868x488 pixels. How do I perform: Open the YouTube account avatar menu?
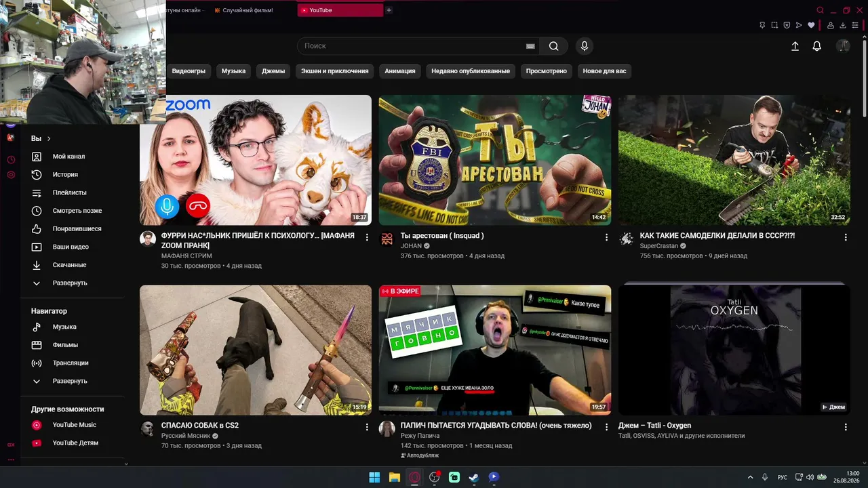[843, 46]
